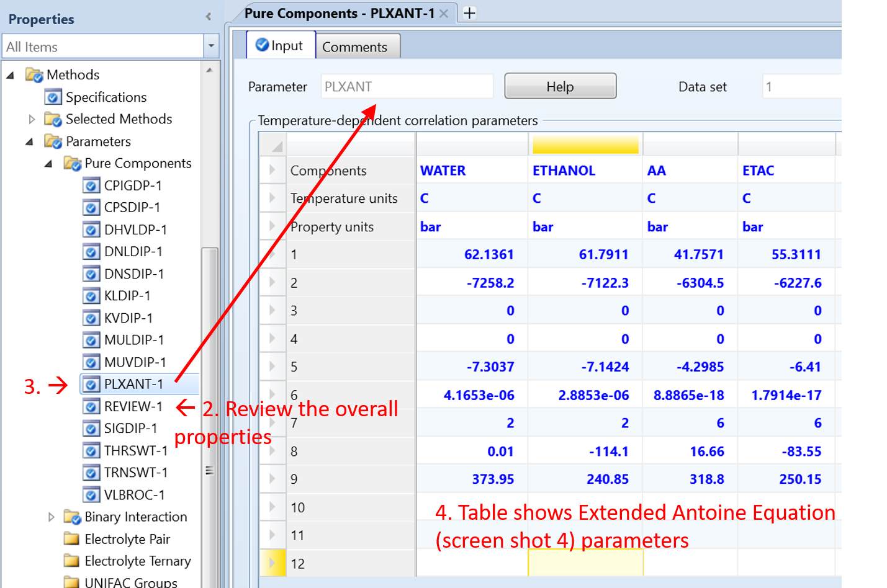Collapse the Parameters tree node
Viewport: 887px width, 588px height.
[x=30, y=142]
